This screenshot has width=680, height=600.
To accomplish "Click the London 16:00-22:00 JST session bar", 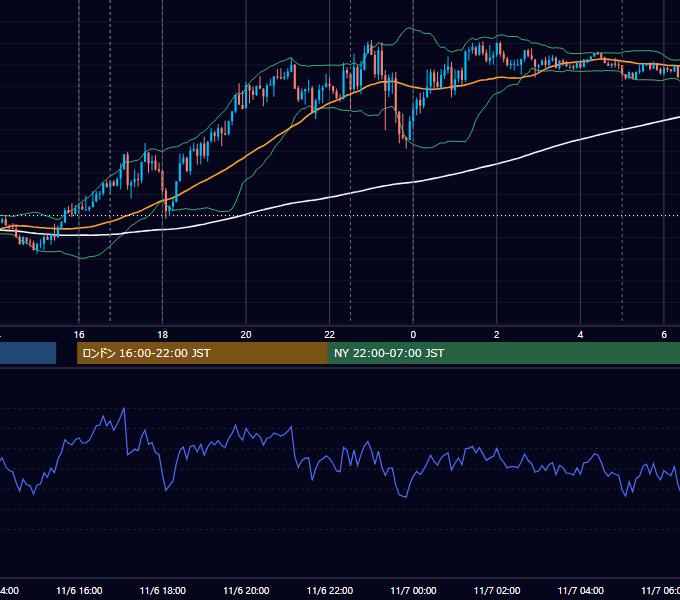I will pyautogui.click(x=202, y=353).
